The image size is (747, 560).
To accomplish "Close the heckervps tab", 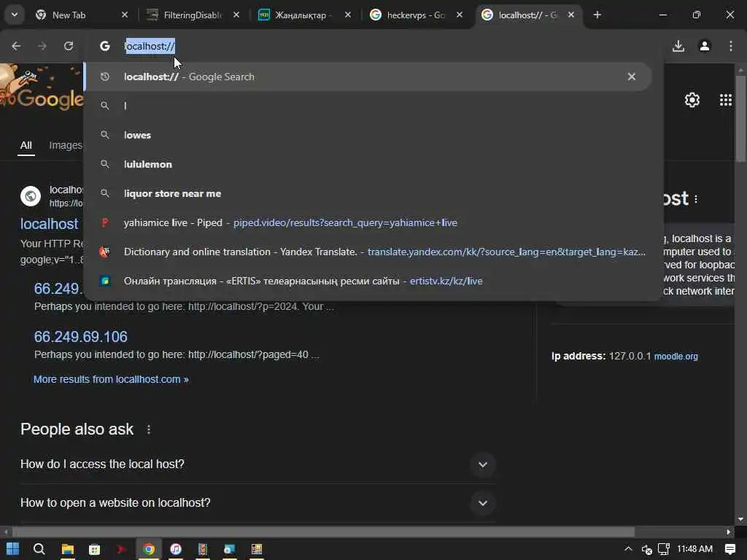I will pyautogui.click(x=460, y=15).
